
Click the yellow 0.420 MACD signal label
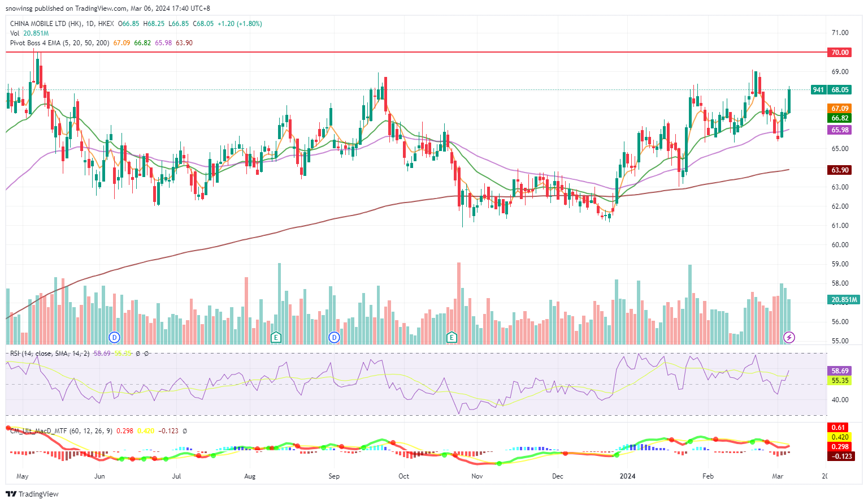coord(841,437)
